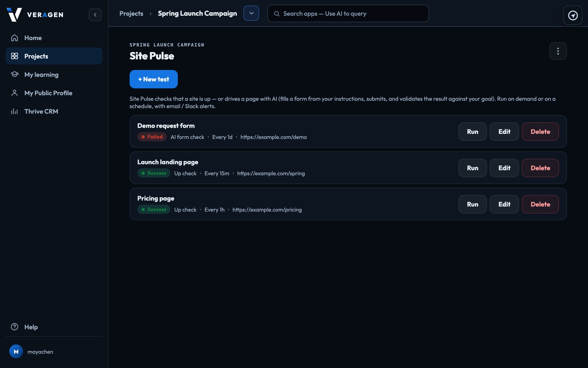Run the Launch landing page test
This screenshot has width=588, height=368.
click(473, 168)
